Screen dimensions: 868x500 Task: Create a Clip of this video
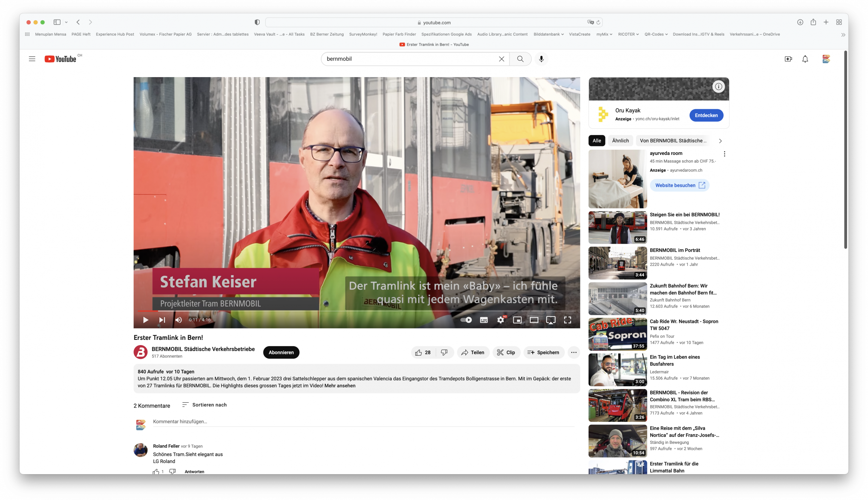[x=506, y=353]
